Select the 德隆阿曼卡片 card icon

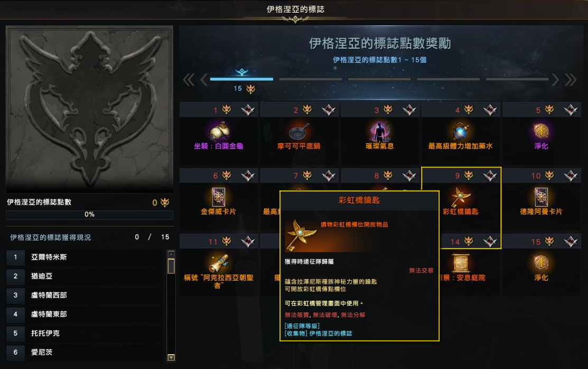coord(541,197)
